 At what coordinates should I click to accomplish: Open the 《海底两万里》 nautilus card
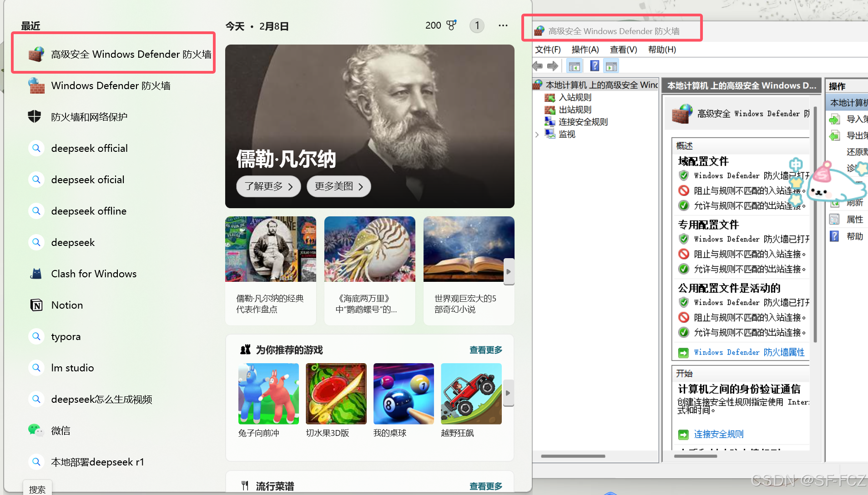coord(370,270)
